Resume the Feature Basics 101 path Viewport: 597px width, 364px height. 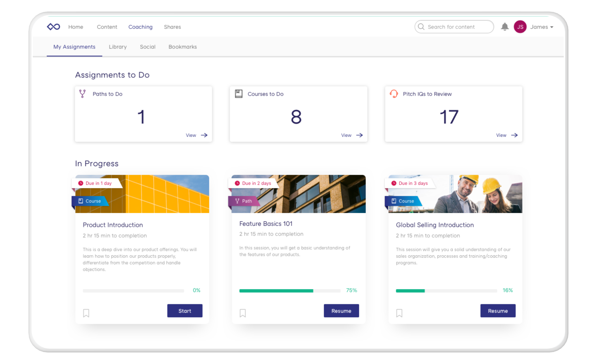tap(341, 311)
